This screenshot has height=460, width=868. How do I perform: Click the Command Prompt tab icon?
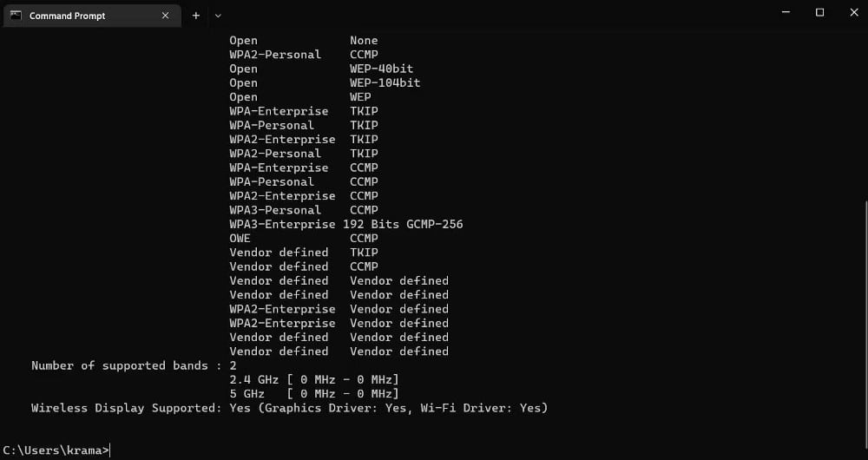coord(16,16)
